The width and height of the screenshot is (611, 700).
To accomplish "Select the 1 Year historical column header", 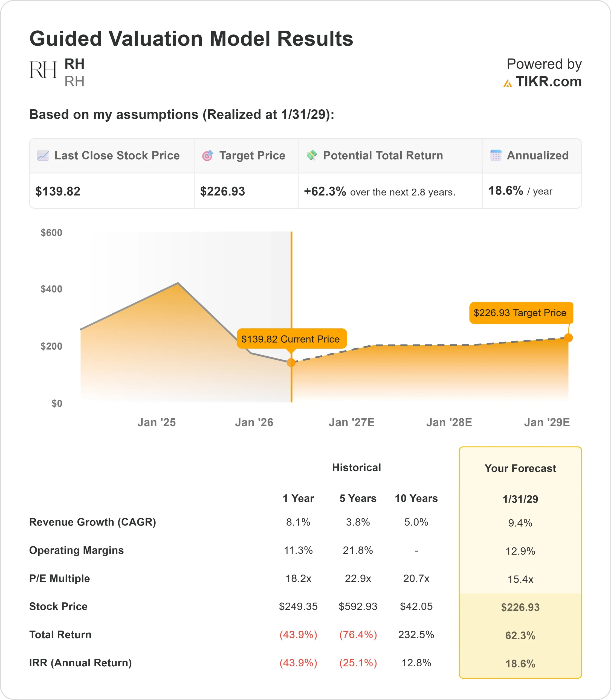I will pos(298,498).
